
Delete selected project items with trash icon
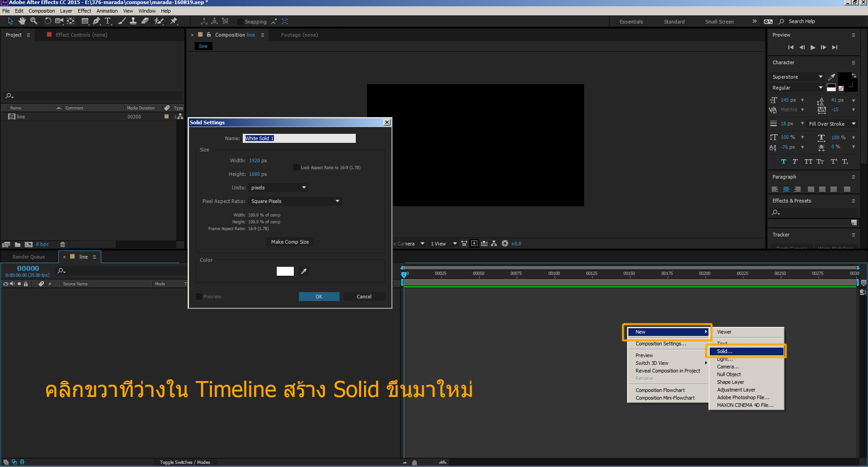(62, 245)
